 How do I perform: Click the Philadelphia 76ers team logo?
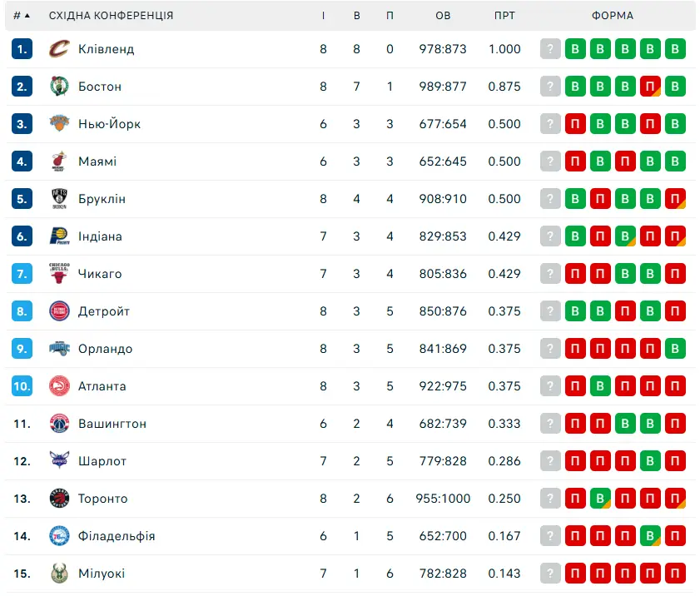point(59,536)
